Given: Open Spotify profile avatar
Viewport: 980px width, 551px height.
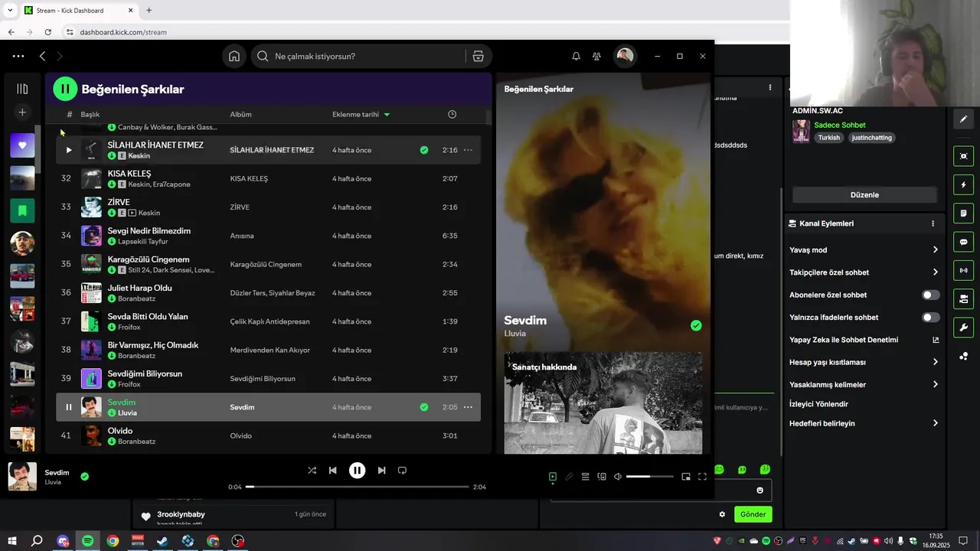Looking at the screenshot, I should (x=626, y=56).
